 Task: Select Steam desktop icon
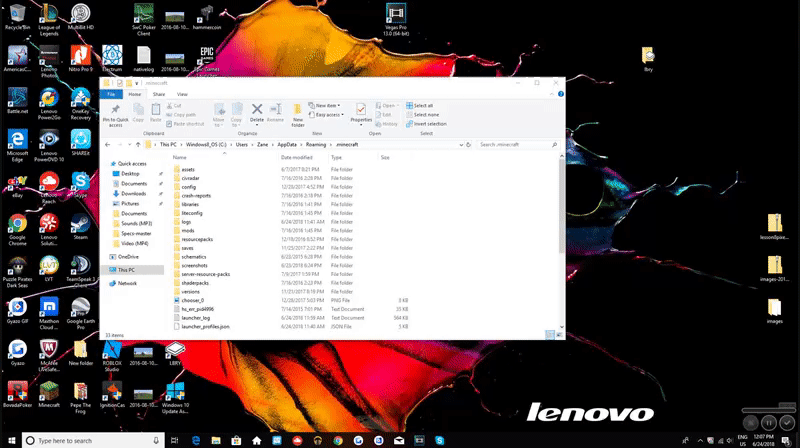(x=81, y=227)
